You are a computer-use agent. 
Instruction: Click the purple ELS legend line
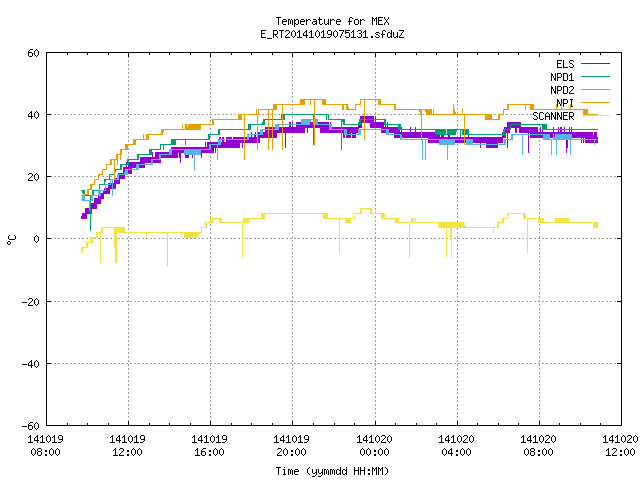[x=595, y=64]
